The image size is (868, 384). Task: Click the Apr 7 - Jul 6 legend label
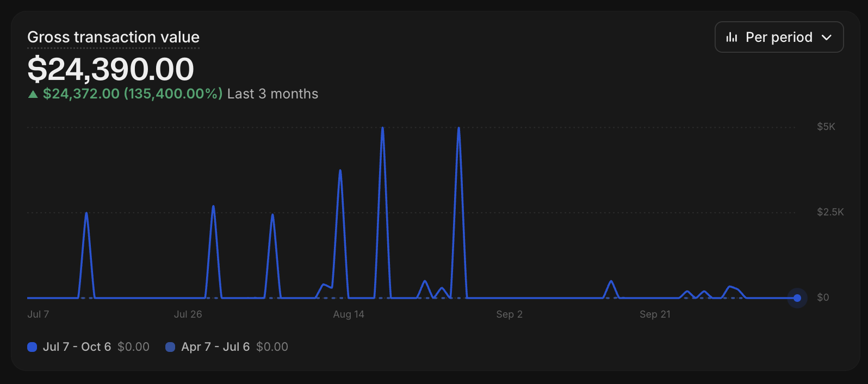click(215, 347)
